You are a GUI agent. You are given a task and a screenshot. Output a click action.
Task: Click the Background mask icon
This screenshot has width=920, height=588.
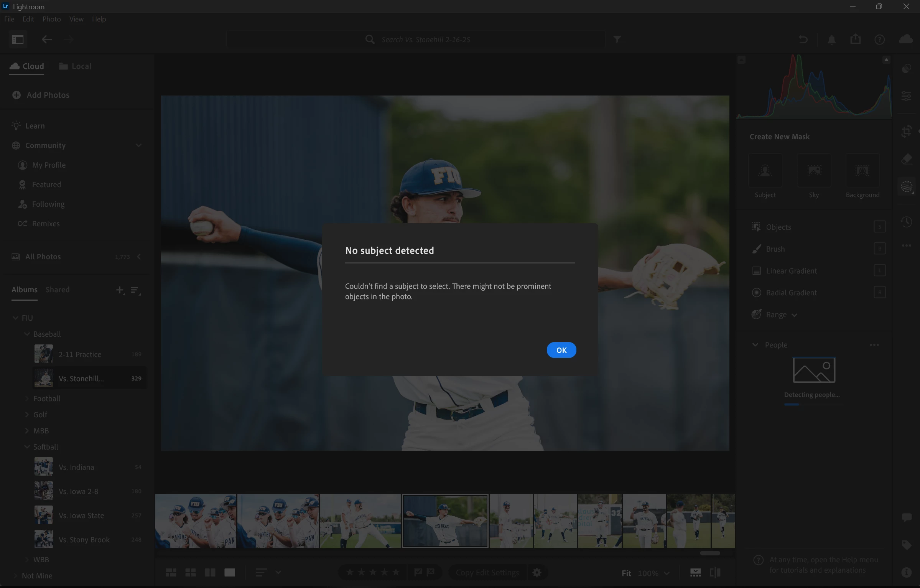coord(862,171)
